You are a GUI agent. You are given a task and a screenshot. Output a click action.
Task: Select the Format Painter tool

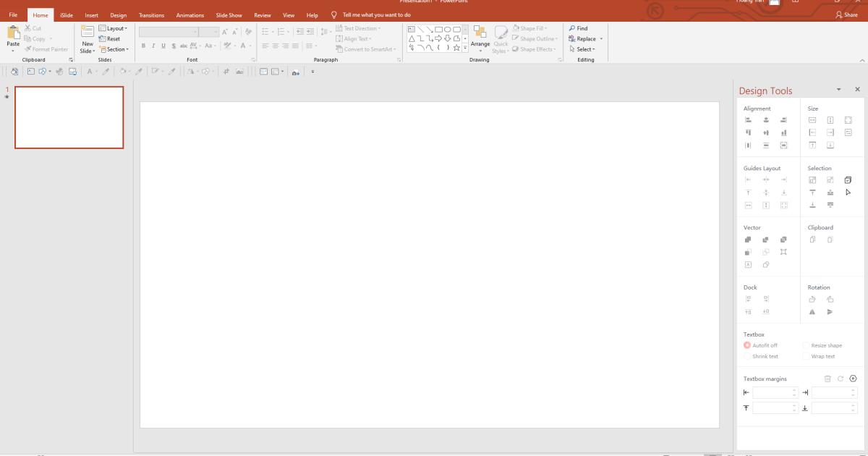point(46,49)
